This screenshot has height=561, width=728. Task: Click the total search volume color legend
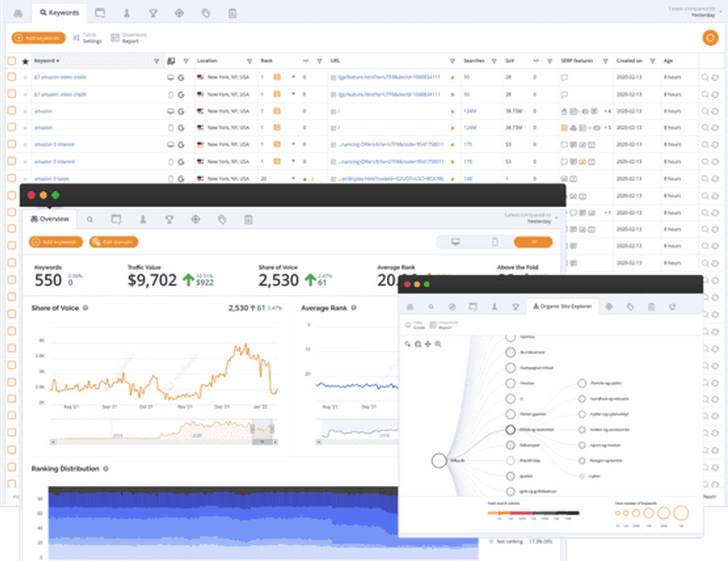[533, 513]
